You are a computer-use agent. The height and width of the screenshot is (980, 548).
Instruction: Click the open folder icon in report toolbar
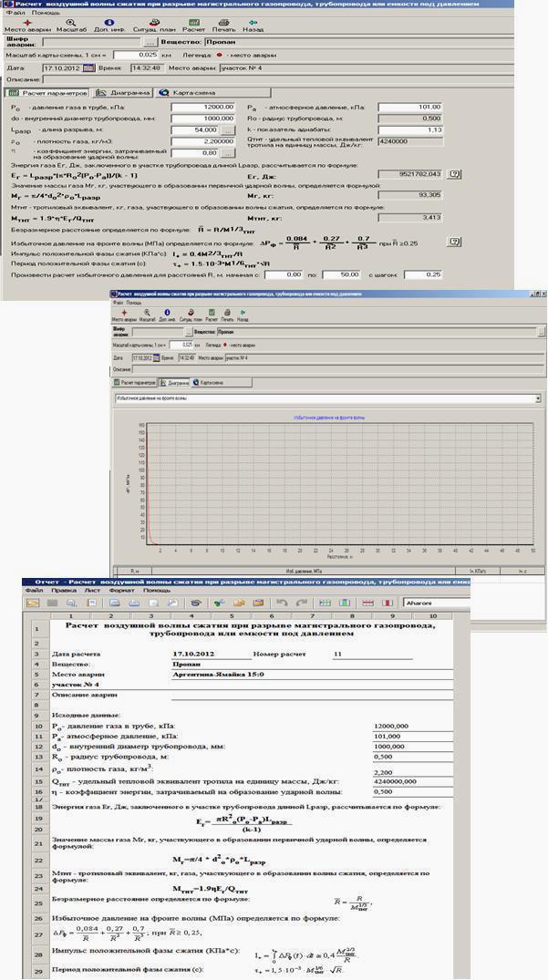click(x=32, y=603)
